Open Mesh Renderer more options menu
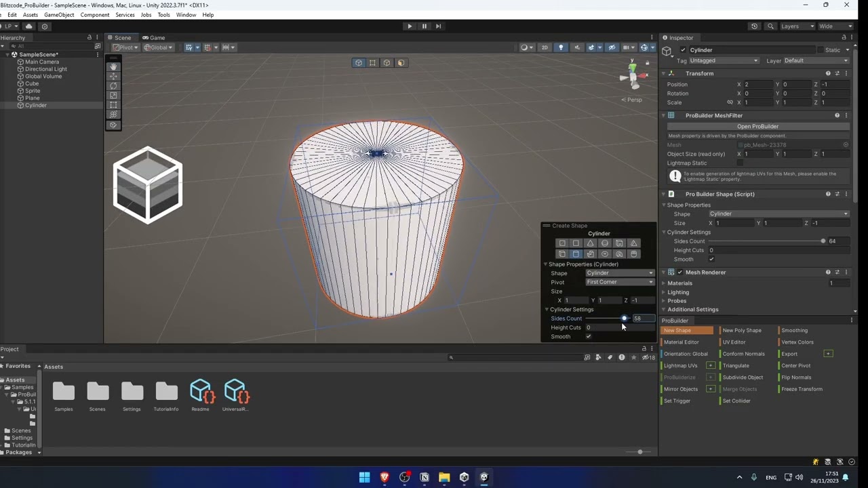This screenshot has width=868, height=488. [846, 272]
